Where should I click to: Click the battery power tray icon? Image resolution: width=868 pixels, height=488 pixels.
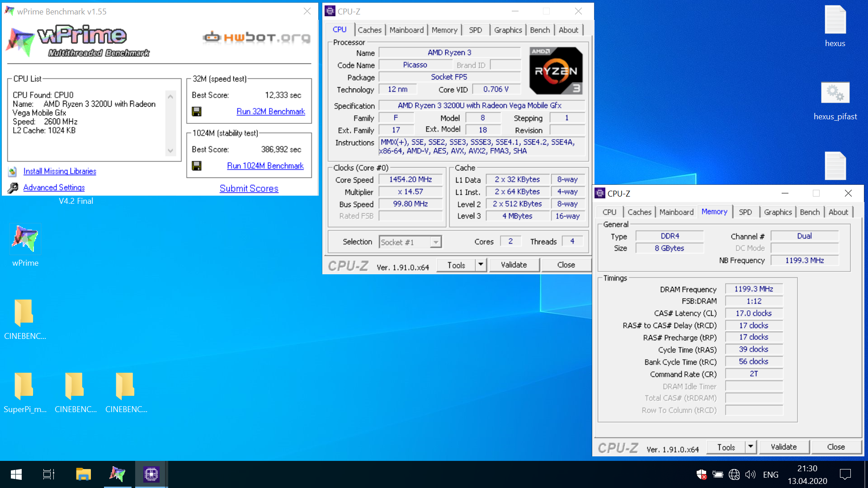718,474
